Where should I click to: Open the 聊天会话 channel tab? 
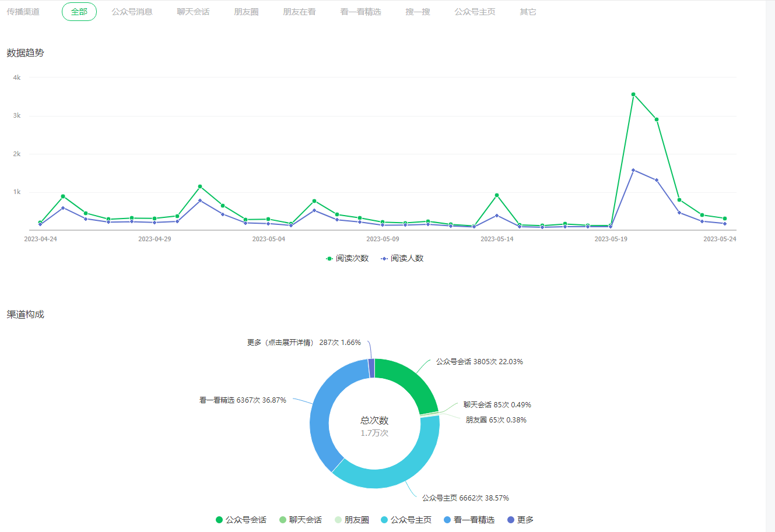click(x=193, y=12)
